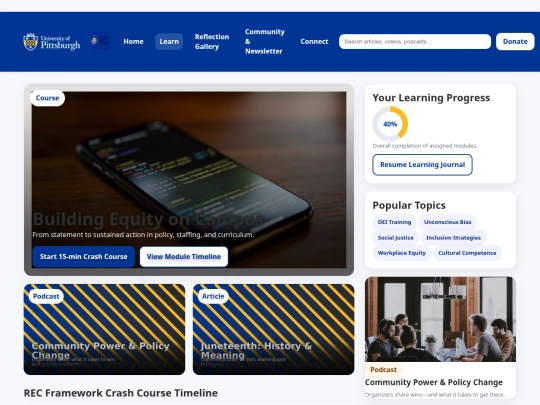Open the Juneteenth: History & Meaning article card
540x405 pixels.
(273, 329)
